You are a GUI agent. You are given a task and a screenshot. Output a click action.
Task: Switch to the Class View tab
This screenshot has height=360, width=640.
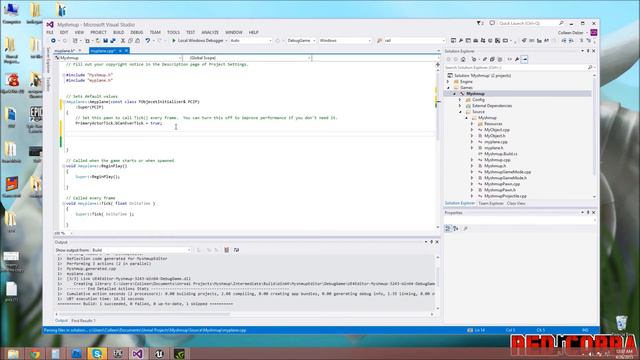pos(516,203)
